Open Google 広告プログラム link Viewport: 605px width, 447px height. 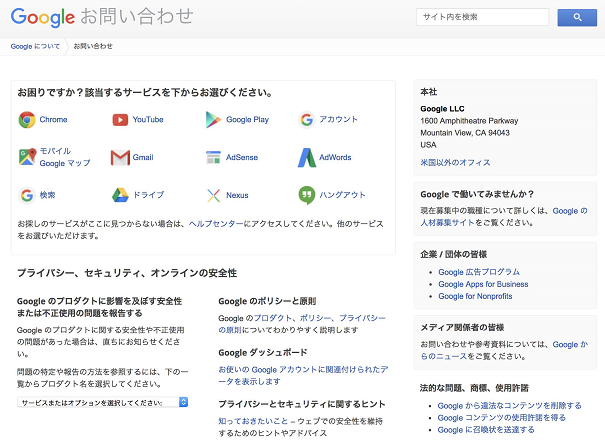479,272
